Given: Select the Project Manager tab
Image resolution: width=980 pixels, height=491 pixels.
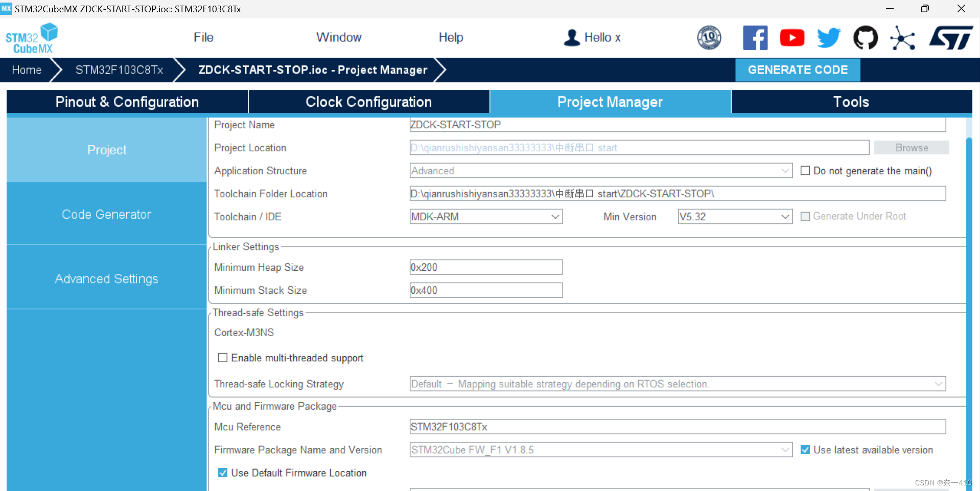Looking at the screenshot, I should coord(610,102).
